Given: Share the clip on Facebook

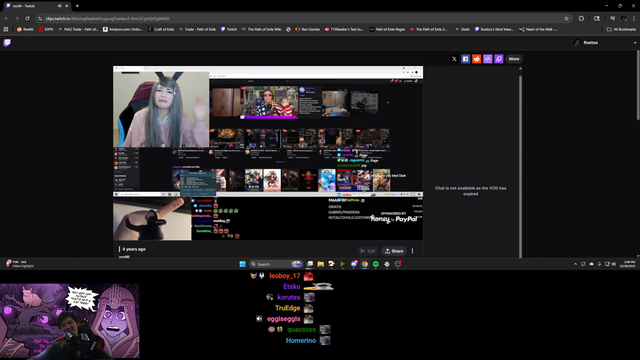Looking at the screenshot, I should pos(465,59).
